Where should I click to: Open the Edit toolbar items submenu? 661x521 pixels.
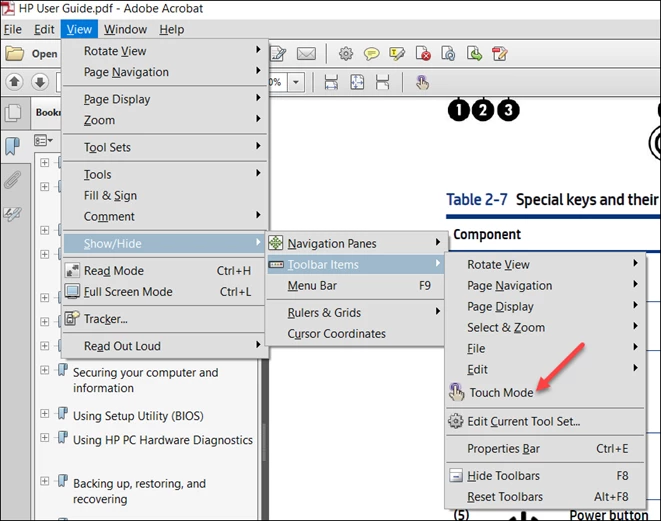coord(545,369)
